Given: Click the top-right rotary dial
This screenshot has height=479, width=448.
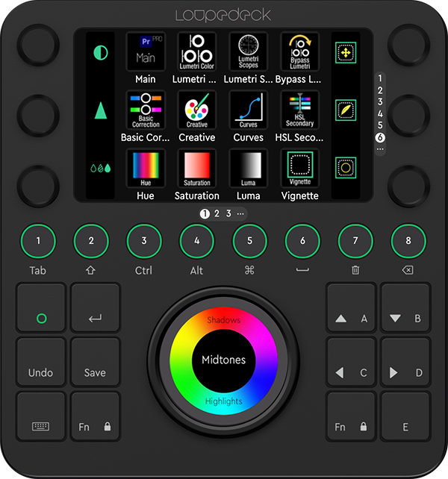Looking at the screenshot, I should tap(408, 45).
